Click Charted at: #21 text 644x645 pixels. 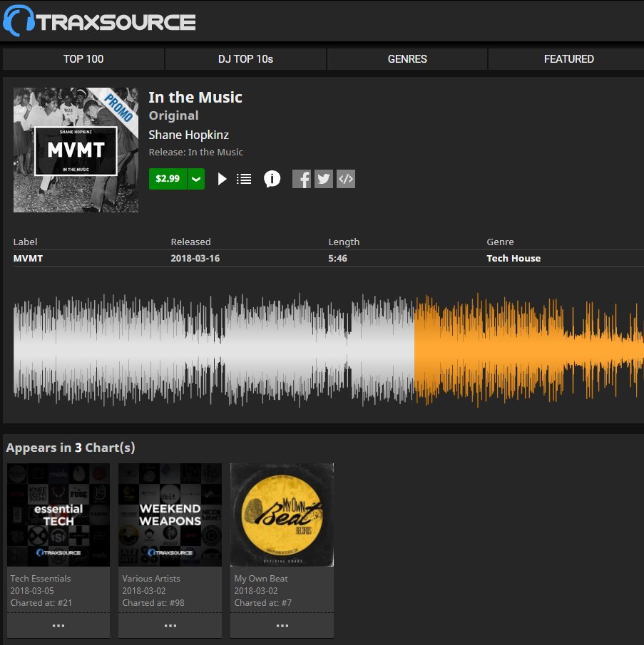coord(41,603)
